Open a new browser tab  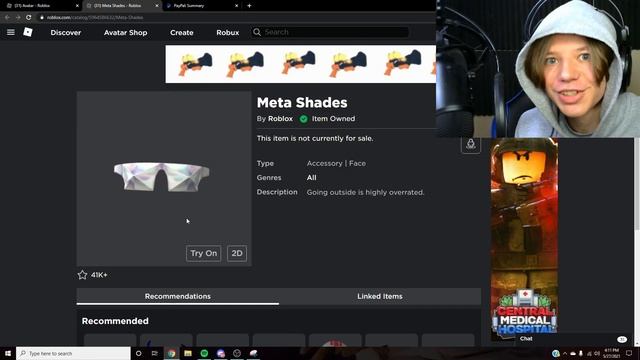[249, 6]
